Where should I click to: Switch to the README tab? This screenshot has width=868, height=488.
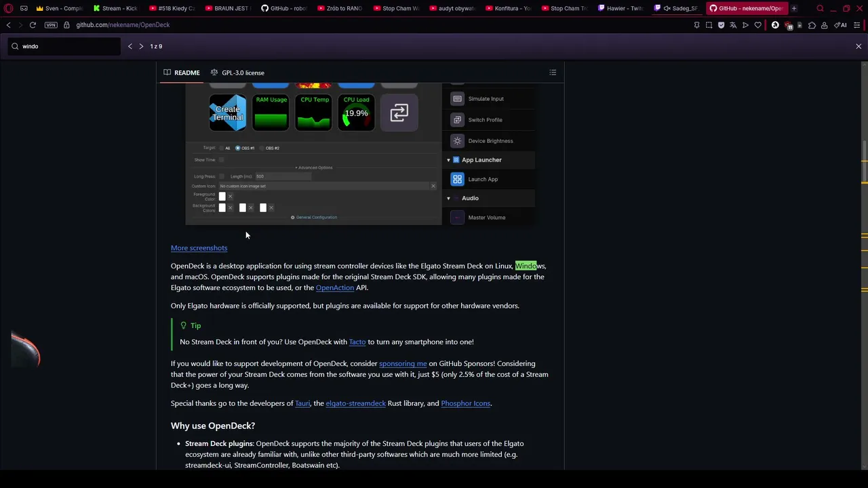pyautogui.click(x=182, y=73)
